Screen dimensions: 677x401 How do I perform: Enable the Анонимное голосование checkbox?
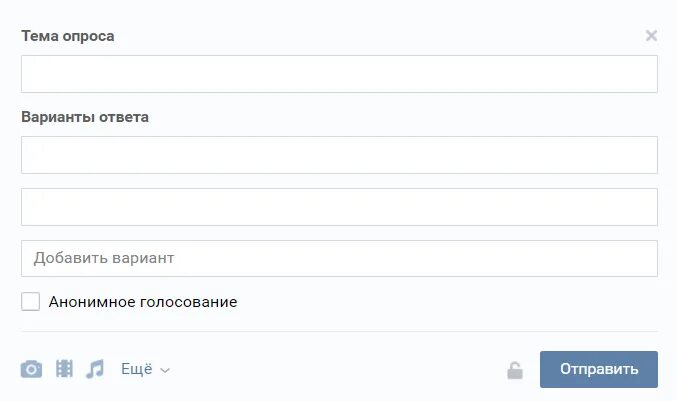[31, 301]
